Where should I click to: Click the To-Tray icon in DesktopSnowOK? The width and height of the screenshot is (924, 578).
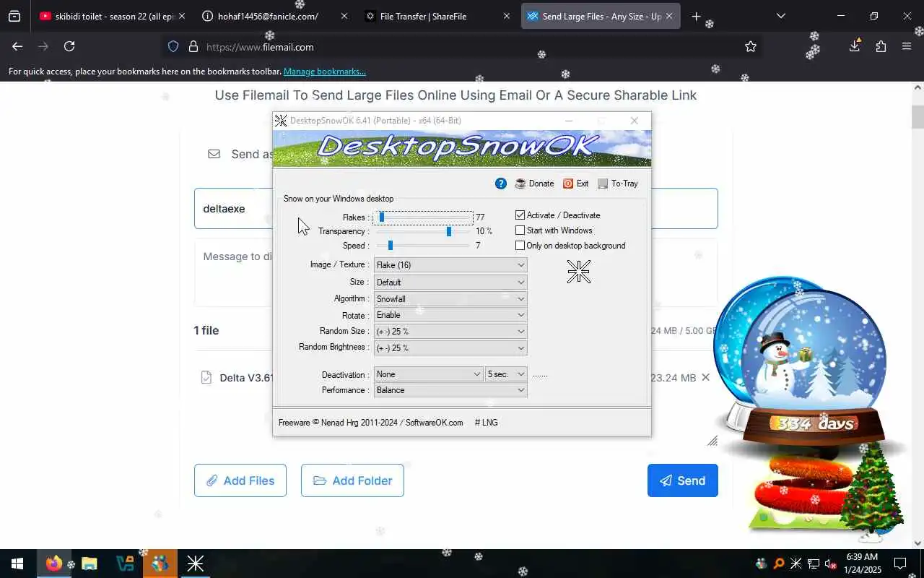[x=603, y=184]
